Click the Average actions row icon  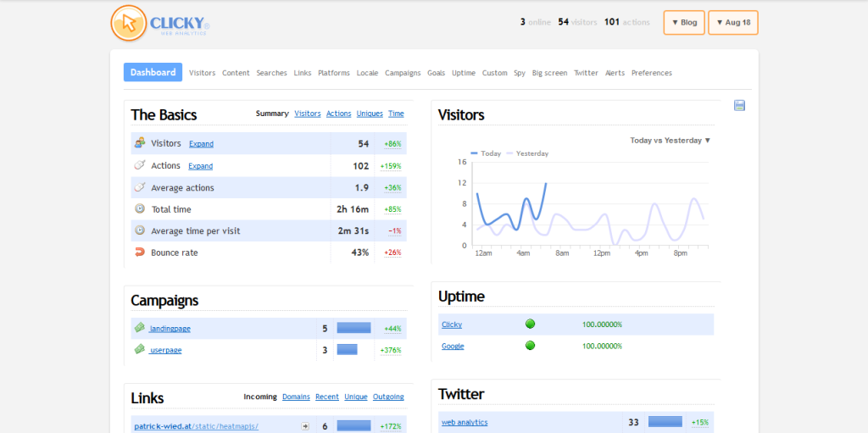pyautogui.click(x=140, y=187)
